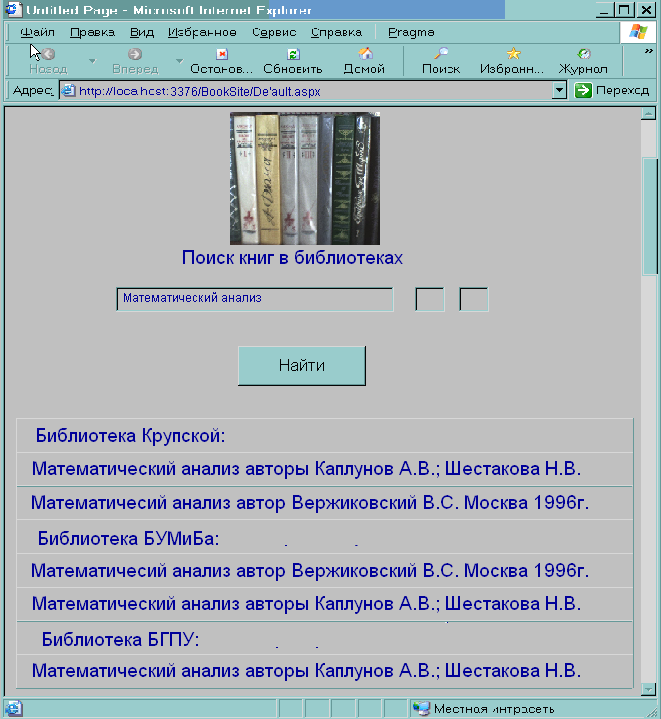Open the Поиск (Search) toolbar icon
The height and width of the screenshot is (719, 661).
[x=441, y=54]
